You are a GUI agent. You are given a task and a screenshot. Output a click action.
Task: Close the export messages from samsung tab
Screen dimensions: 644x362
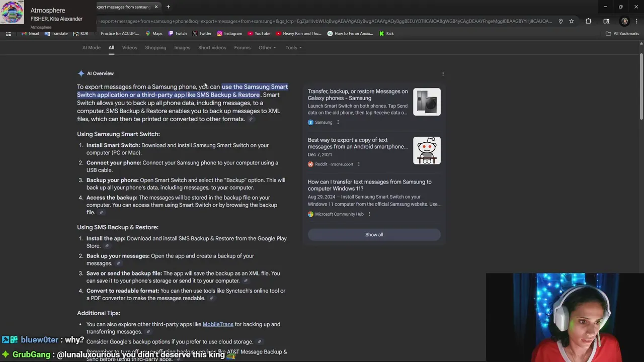pos(156,7)
